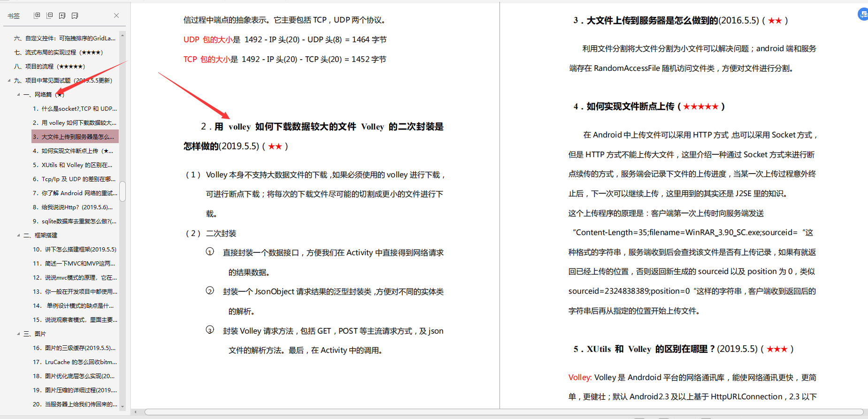Open bookmark 七、流式布局的实现过程
Screen dimensions: 868x419
tap(59, 52)
